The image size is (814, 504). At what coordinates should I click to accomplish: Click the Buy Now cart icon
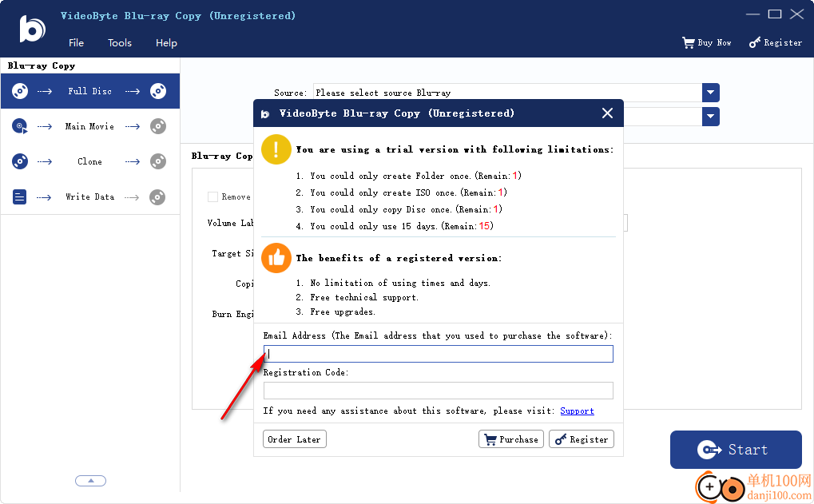[x=688, y=42]
